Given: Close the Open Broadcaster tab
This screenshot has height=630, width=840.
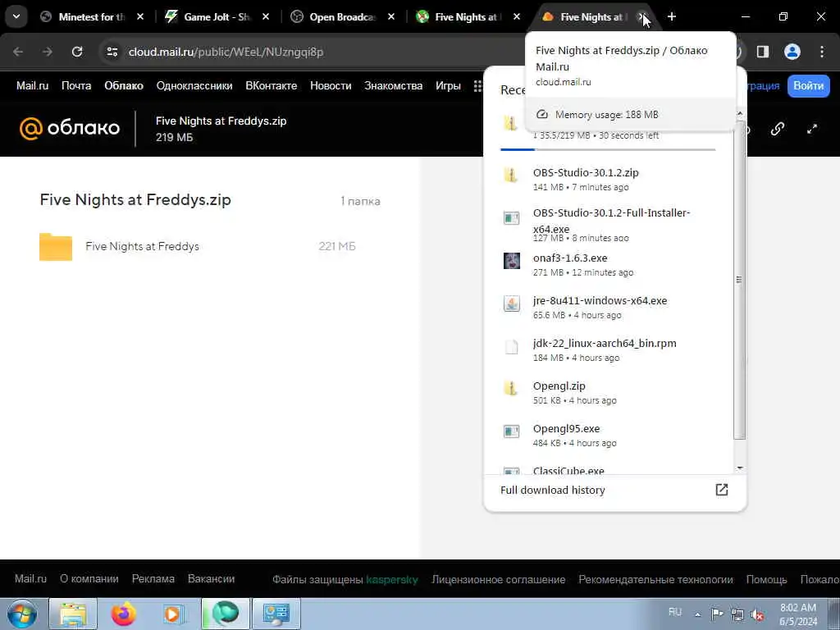Looking at the screenshot, I should pyautogui.click(x=391, y=17).
